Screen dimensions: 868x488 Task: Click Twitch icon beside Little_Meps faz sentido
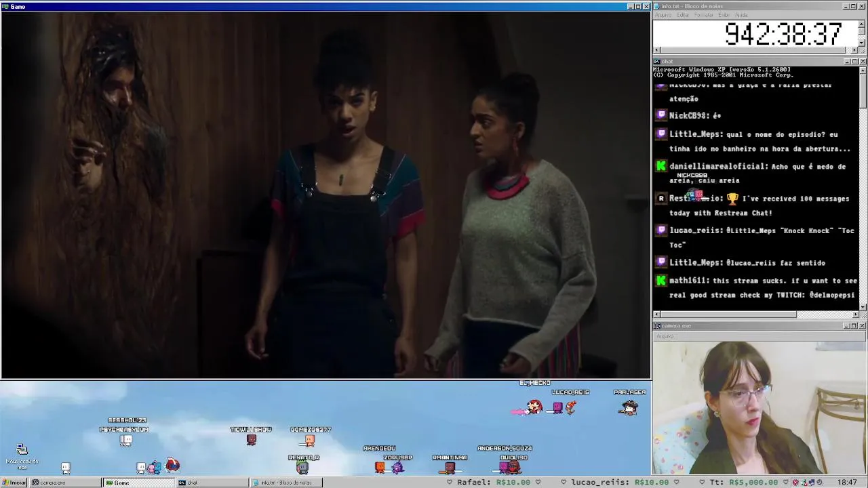pyautogui.click(x=661, y=262)
